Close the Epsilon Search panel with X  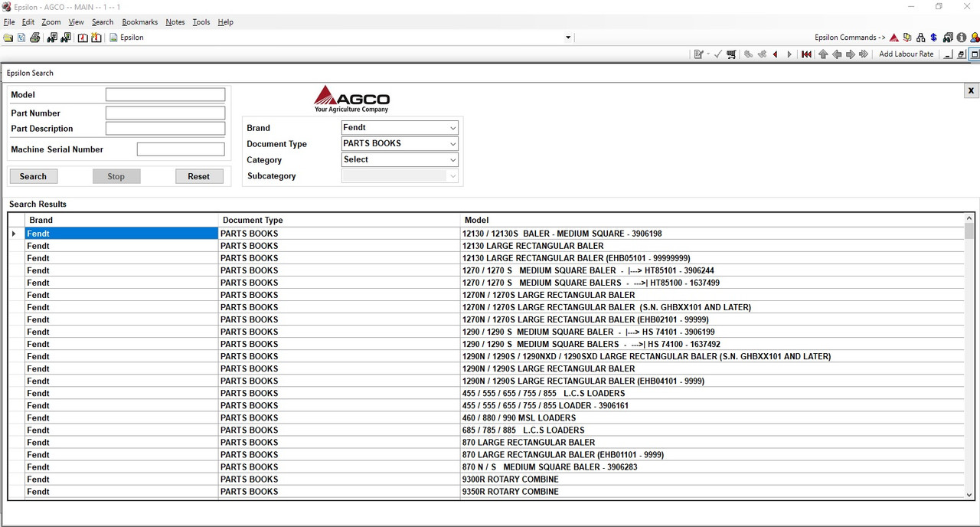coord(971,90)
